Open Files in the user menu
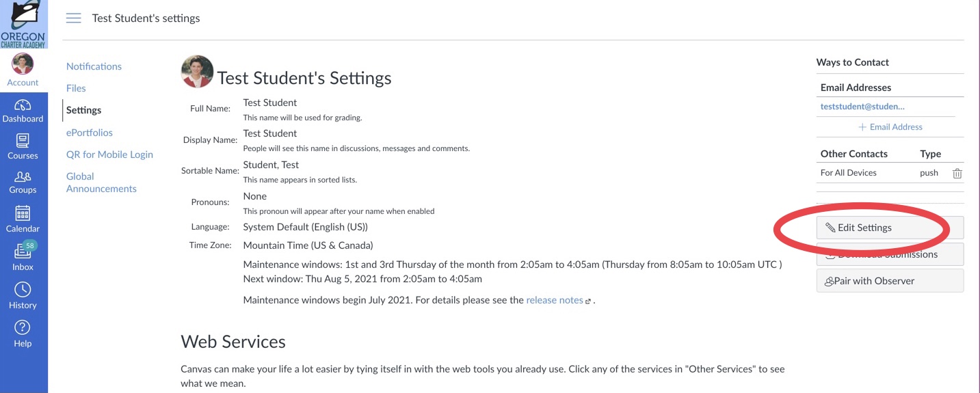 [76, 88]
